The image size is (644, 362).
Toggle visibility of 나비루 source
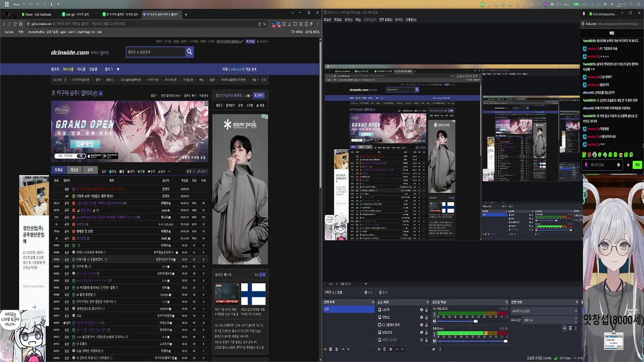pyautogui.click(x=422, y=310)
